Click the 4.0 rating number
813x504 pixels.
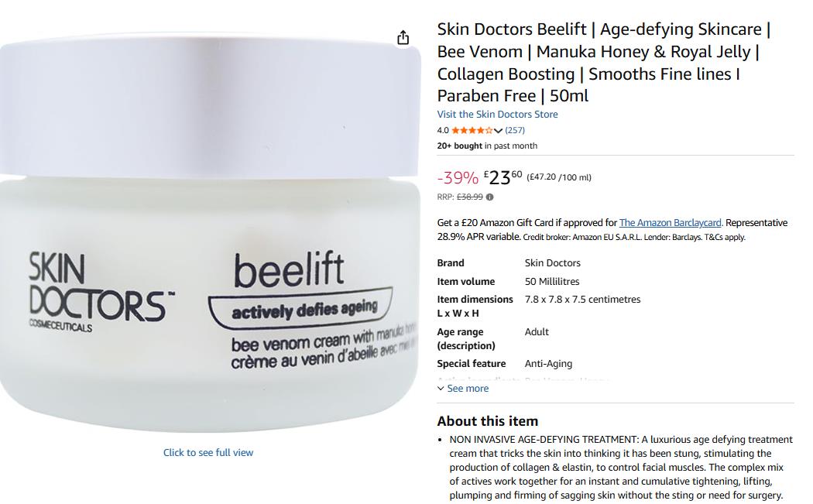pyautogui.click(x=443, y=130)
